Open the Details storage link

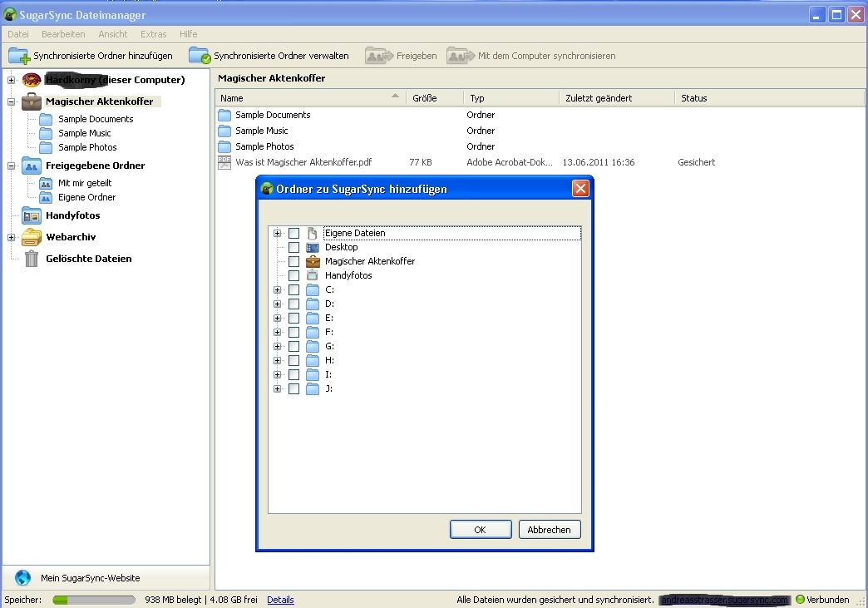[x=280, y=600]
